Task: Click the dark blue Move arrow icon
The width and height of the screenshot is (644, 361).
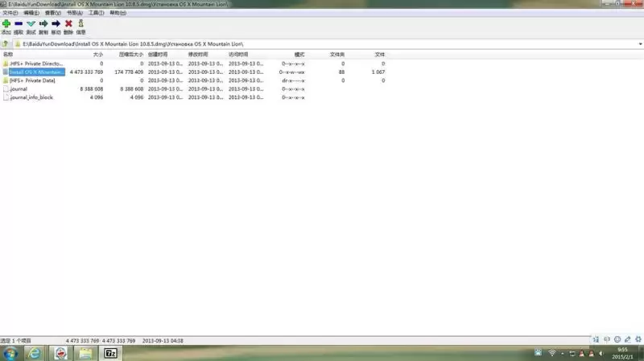Action: [56, 24]
